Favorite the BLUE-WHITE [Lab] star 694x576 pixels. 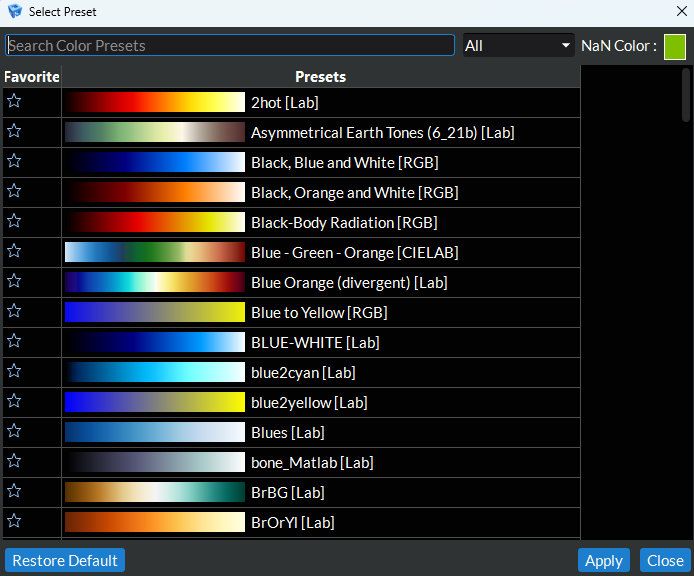(14, 341)
